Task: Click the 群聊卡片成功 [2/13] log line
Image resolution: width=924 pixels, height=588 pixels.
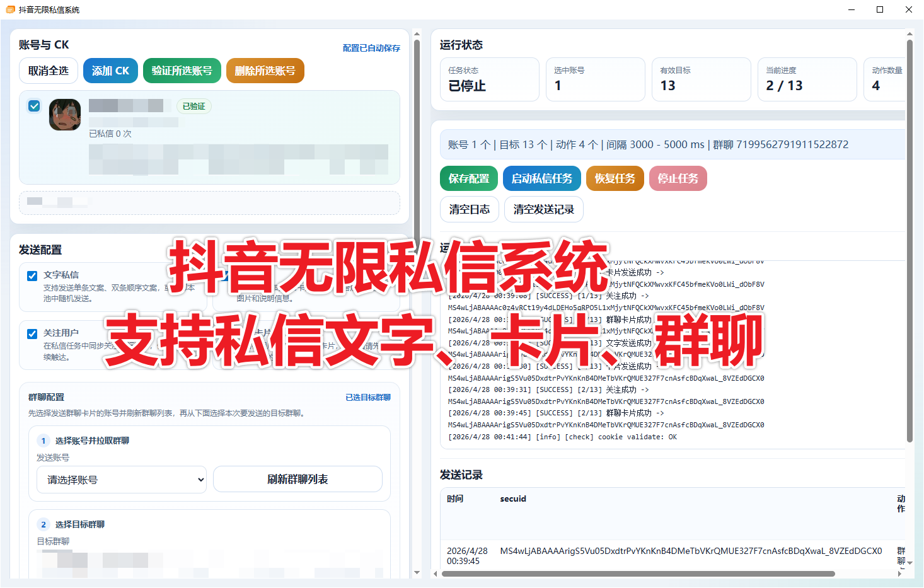Action: (x=556, y=413)
